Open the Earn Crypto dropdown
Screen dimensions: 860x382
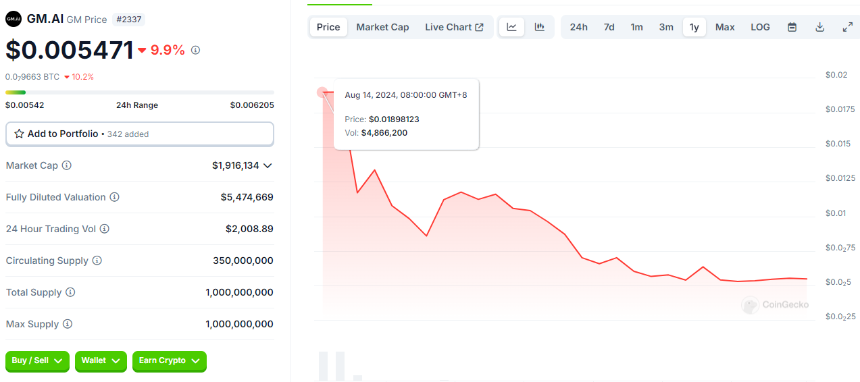tap(169, 361)
